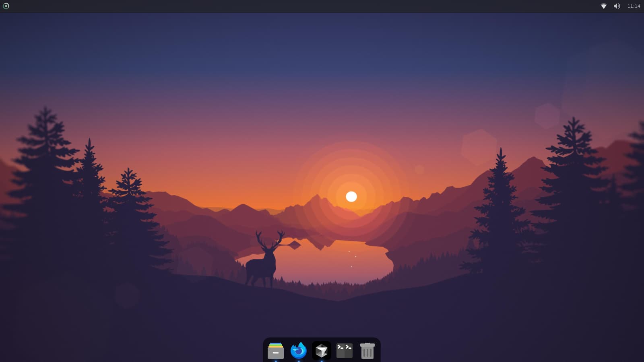The image size is (644, 362).
Task: Open the network status indicator
Action: (x=604, y=6)
